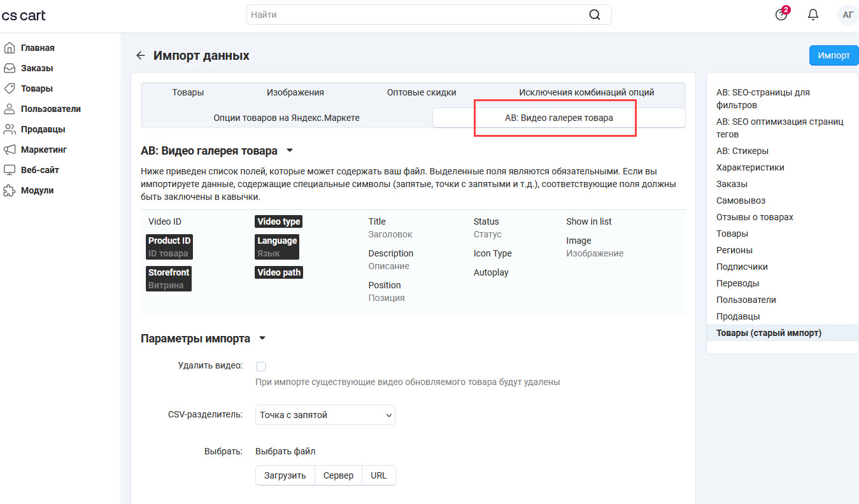Collapse the Параметры импорта section
Image resolution: width=859 pixels, height=504 pixels.
click(x=262, y=339)
